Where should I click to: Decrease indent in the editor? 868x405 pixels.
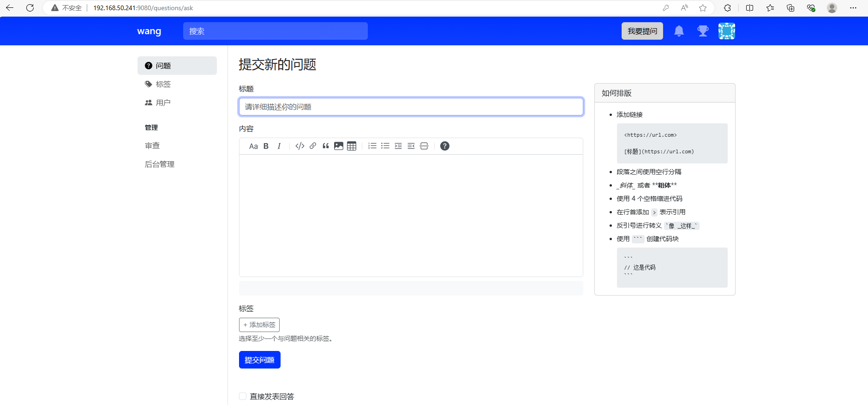(411, 146)
